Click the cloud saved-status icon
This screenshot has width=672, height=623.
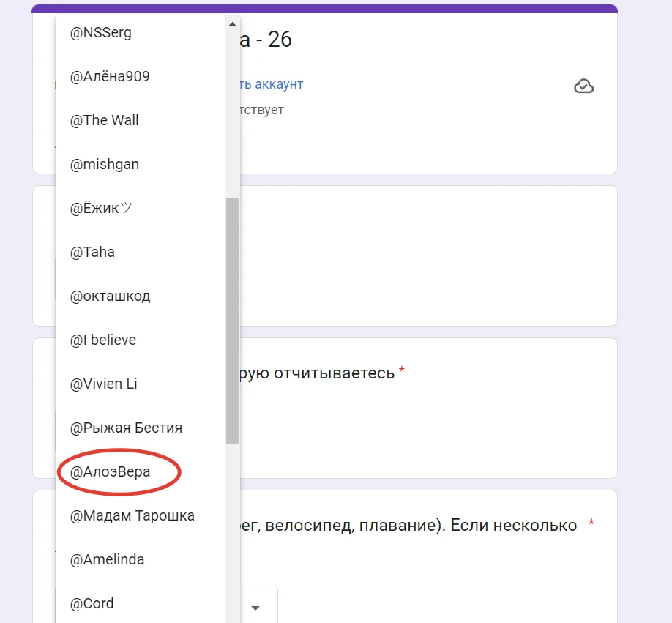coord(583,86)
